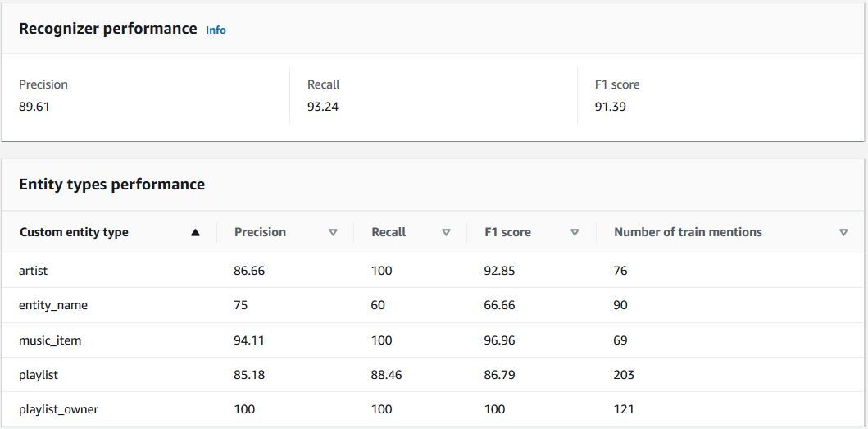
Task: Click the Precision column header label
Action: [x=260, y=232]
